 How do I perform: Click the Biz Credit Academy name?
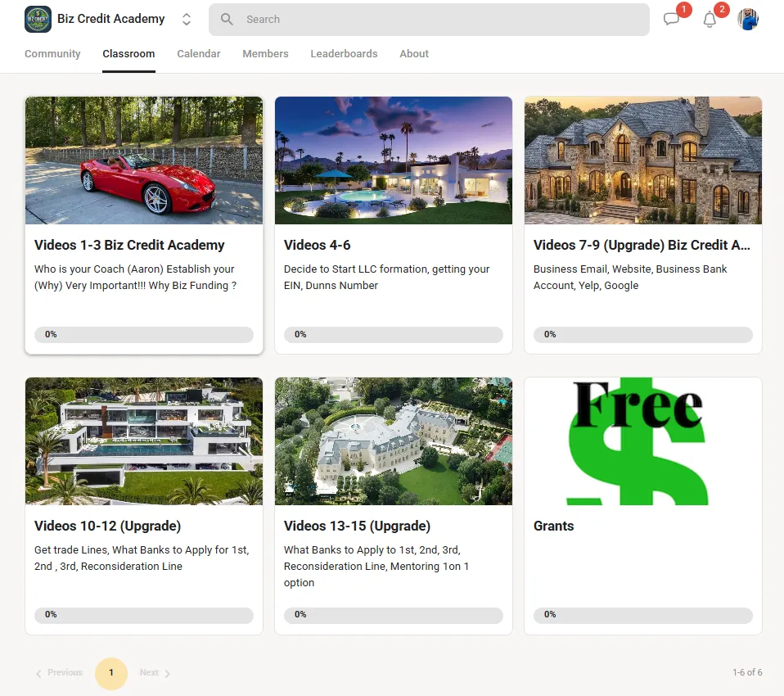pyautogui.click(x=111, y=19)
